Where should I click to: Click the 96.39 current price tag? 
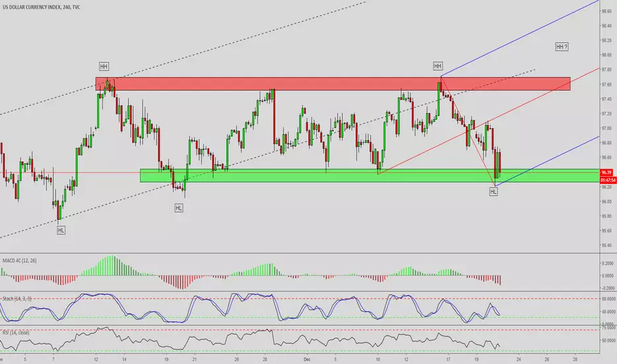[x=606, y=172]
